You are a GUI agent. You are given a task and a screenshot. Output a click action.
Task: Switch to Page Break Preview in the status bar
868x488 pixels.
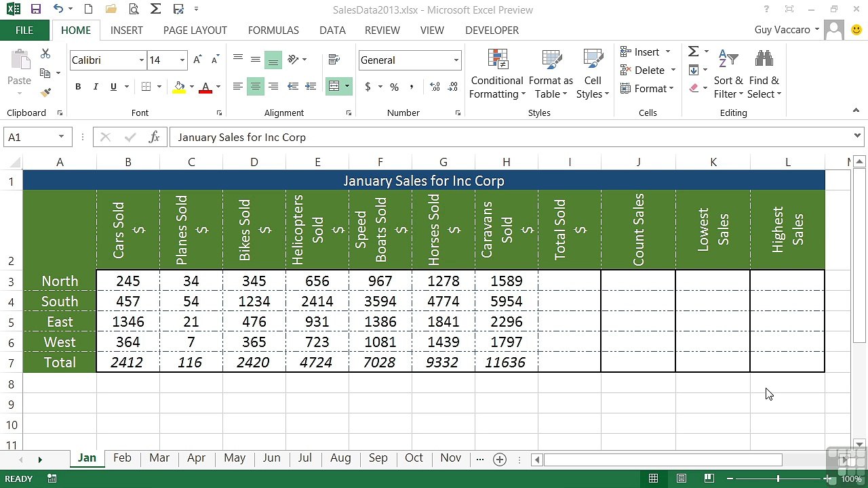click(709, 479)
